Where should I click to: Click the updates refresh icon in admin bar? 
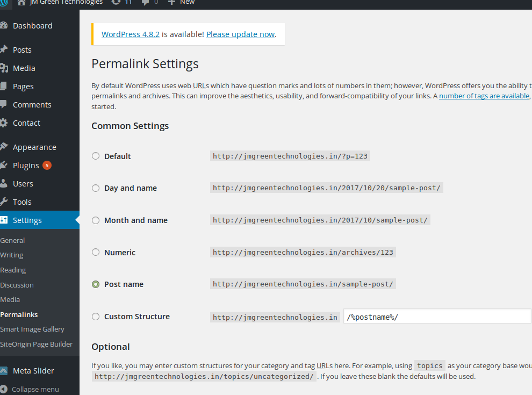coord(116,2)
